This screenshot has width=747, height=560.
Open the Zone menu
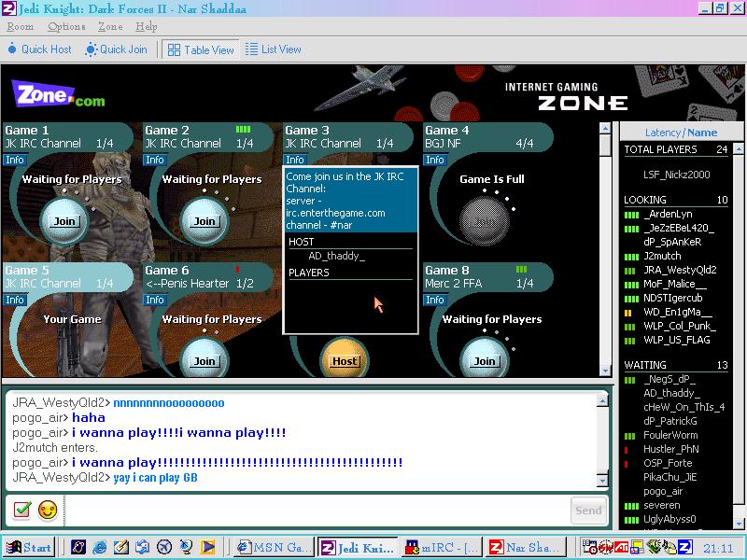pyautogui.click(x=110, y=27)
